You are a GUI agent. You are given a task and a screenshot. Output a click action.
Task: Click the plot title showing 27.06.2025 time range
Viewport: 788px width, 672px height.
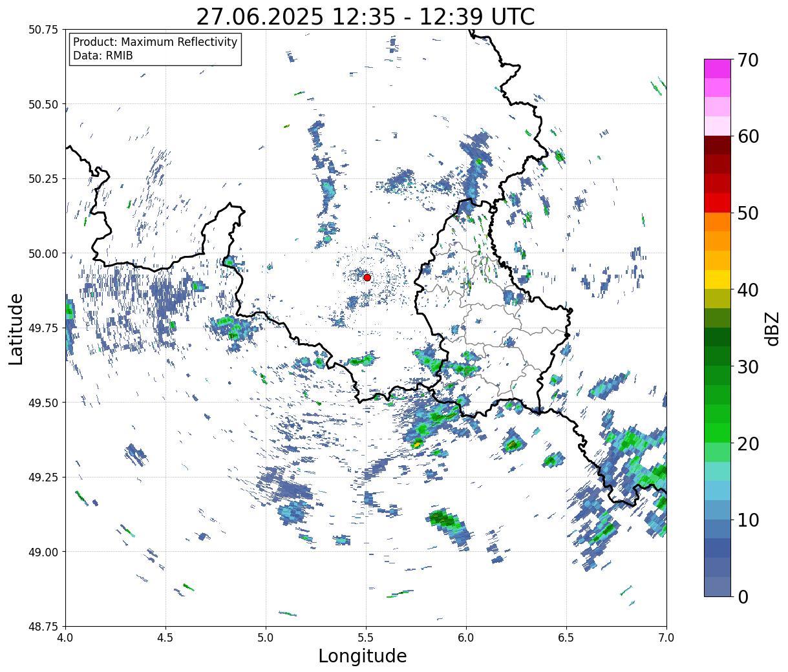pos(365,16)
